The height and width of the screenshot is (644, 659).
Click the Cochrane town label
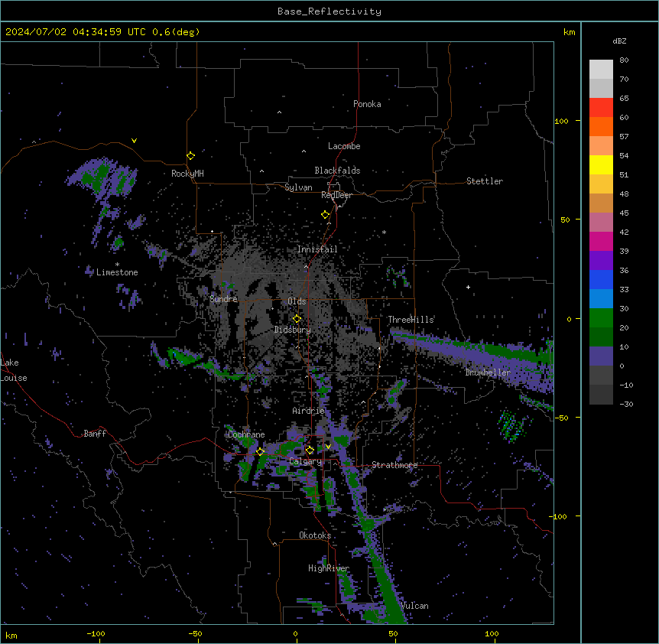pos(246,434)
